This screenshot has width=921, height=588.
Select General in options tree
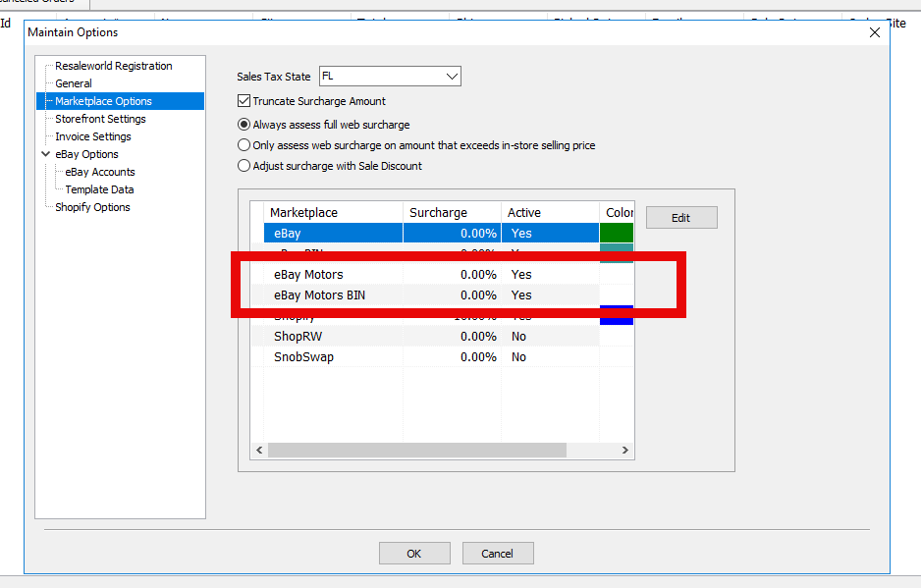coord(74,83)
